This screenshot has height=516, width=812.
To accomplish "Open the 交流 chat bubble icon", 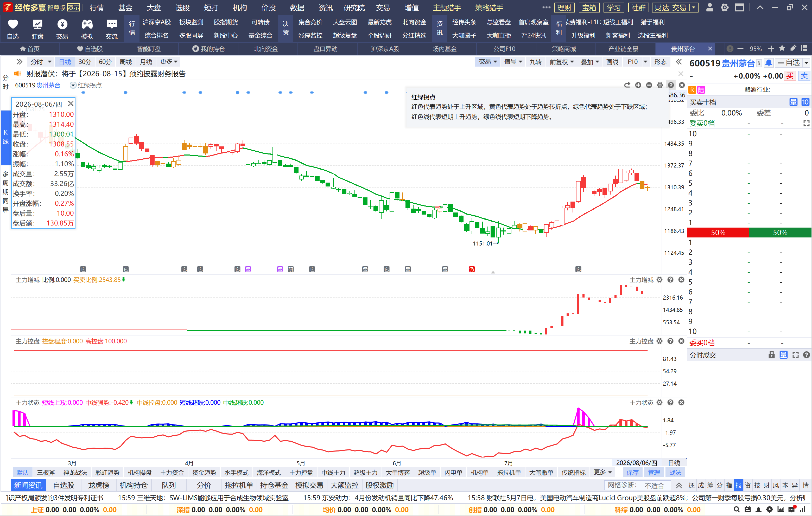I will [112, 24].
